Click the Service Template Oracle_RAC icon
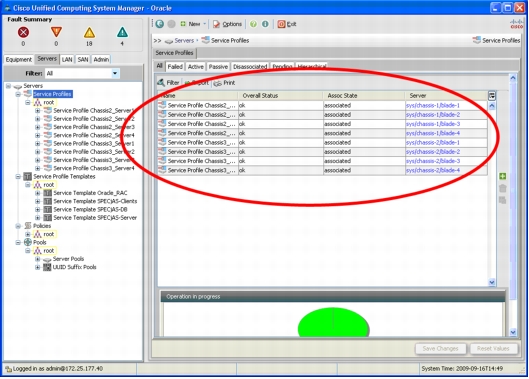The height and width of the screenshot is (379, 529). (x=48, y=193)
